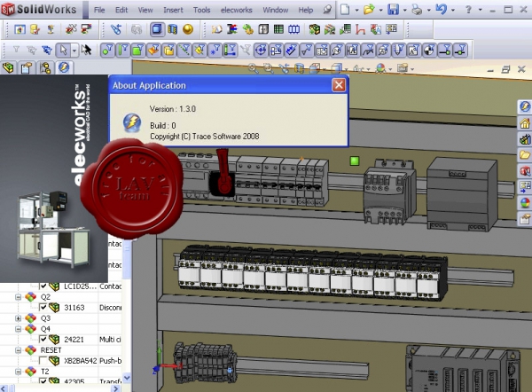Image resolution: width=532 pixels, height=392 pixels.
Task: Collapse the Q4 tree node
Action: [x=18, y=329]
